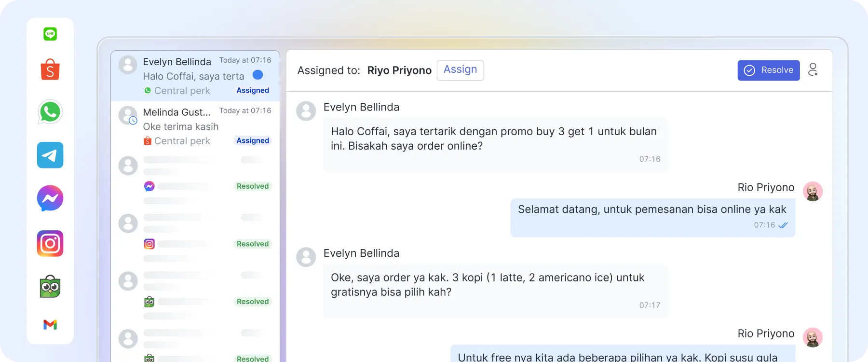Select the Evelyn Bellinda conversation in the list
Screen dimensions: 868x362
pos(195,76)
